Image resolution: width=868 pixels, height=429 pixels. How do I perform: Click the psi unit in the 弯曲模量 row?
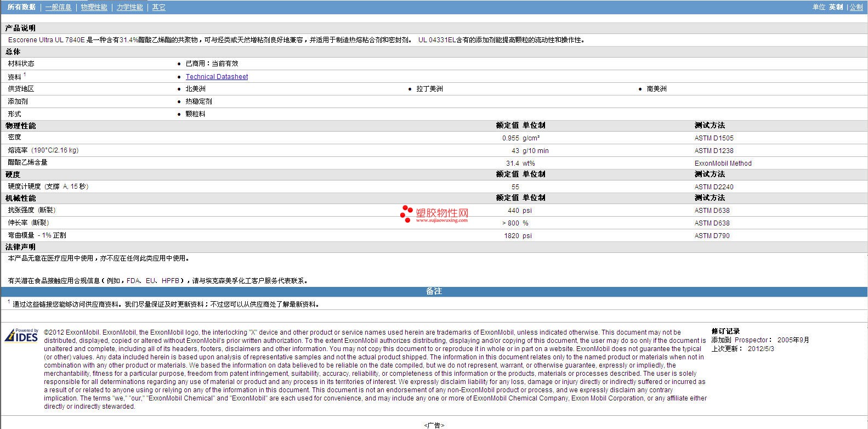527,236
